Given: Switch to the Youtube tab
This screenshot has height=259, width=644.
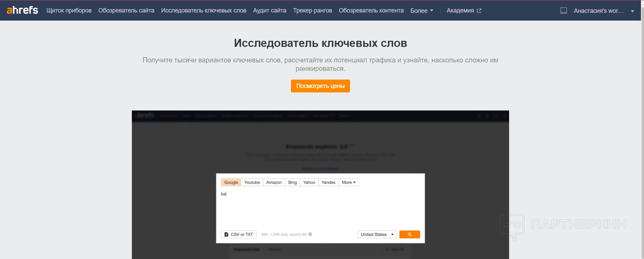Looking at the screenshot, I should tap(252, 182).
